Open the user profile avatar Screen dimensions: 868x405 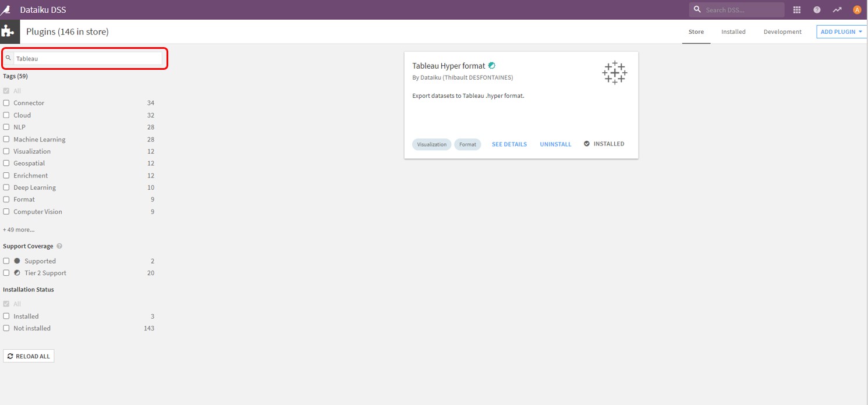(857, 10)
